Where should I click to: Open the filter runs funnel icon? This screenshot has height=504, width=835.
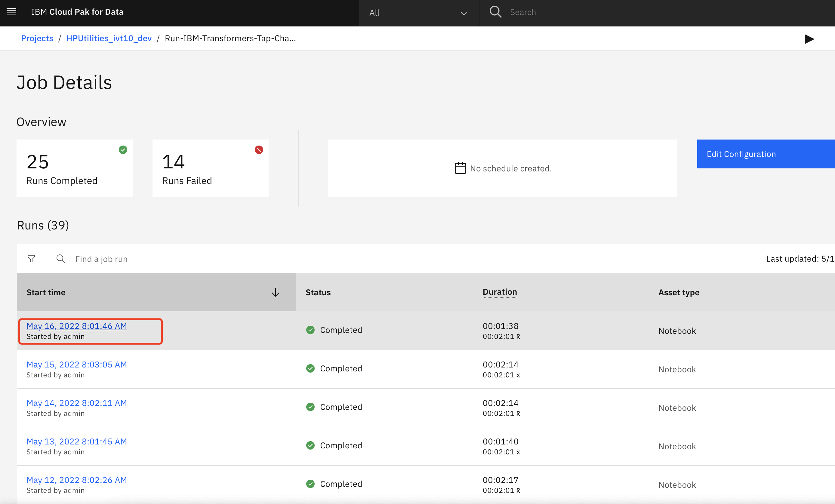pyautogui.click(x=31, y=259)
